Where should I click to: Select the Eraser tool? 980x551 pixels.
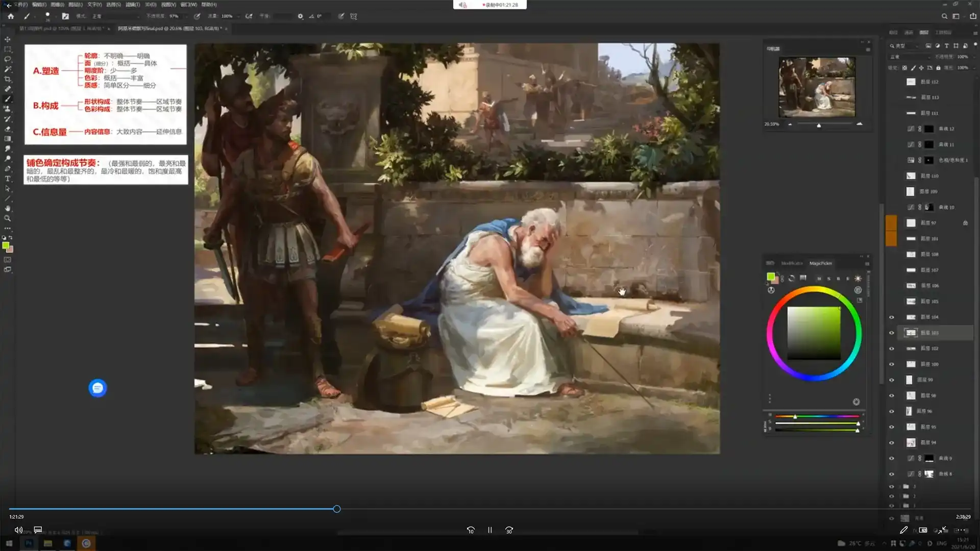click(x=8, y=129)
